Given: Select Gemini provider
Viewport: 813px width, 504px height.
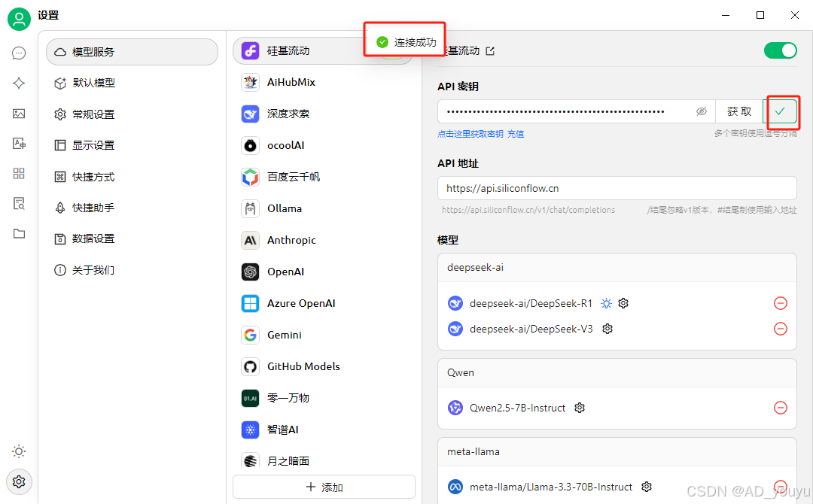Looking at the screenshot, I should 322,335.
